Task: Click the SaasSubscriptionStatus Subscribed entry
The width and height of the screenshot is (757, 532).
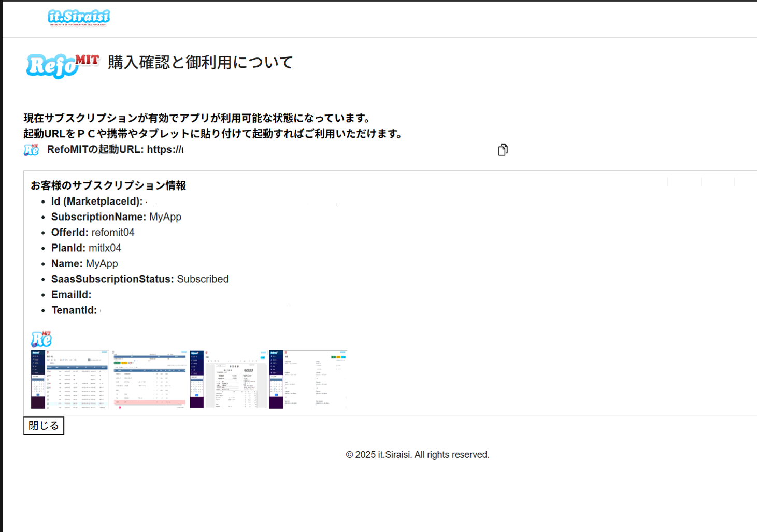Action: (140, 279)
